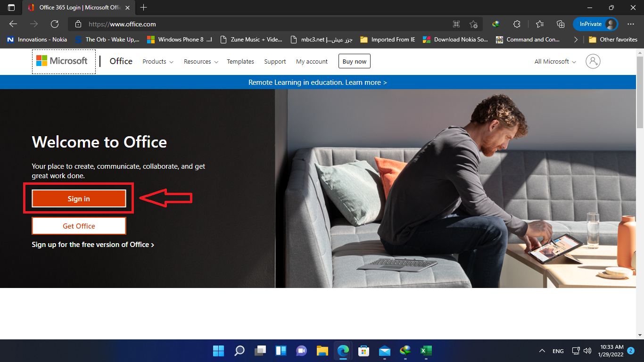Open Microsoft Store from the taskbar

(x=364, y=351)
